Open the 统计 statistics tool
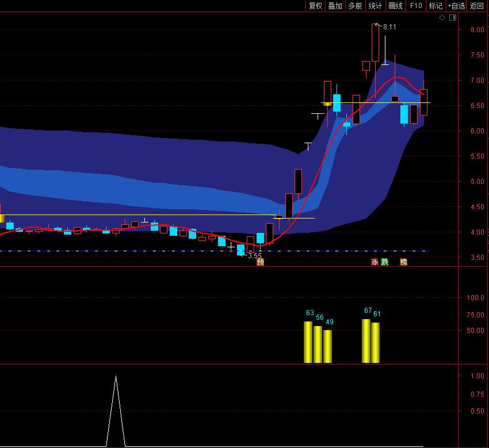This screenshot has width=489, height=448. pyautogui.click(x=375, y=6)
